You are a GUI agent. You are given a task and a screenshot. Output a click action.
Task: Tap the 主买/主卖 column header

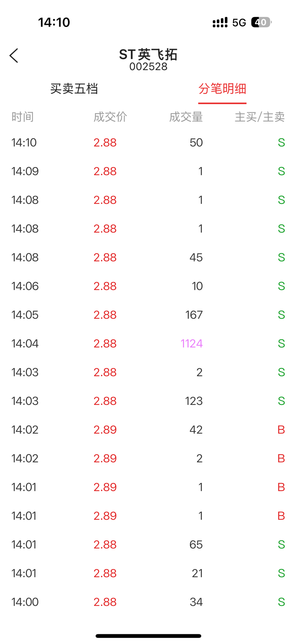click(x=260, y=116)
